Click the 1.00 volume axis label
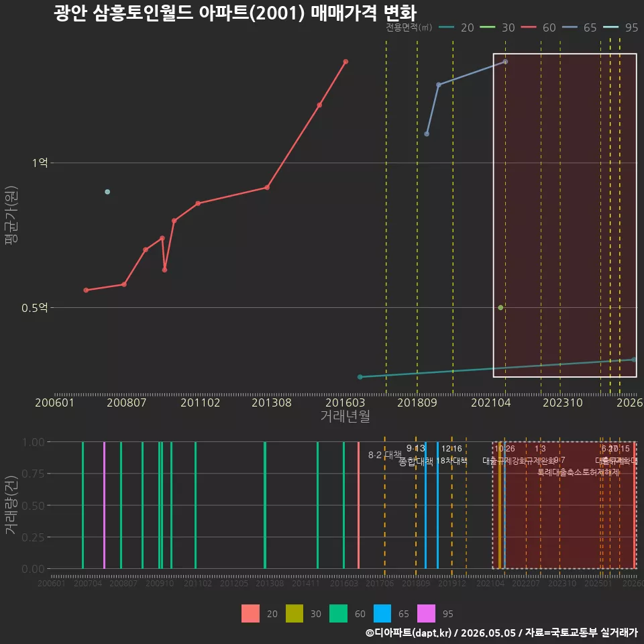Viewport: 644px width, 644px height. tap(34, 442)
